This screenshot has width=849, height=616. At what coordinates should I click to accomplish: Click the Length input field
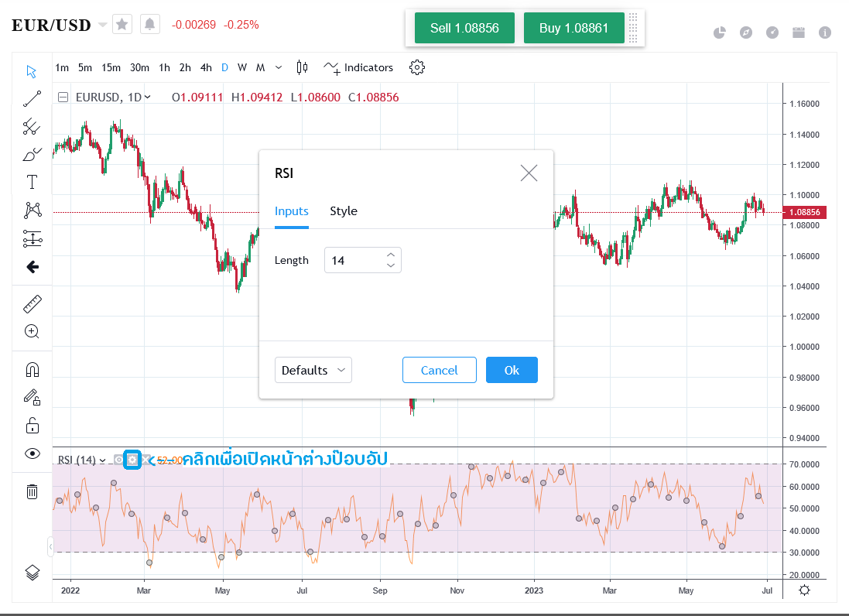pos(354,261)
